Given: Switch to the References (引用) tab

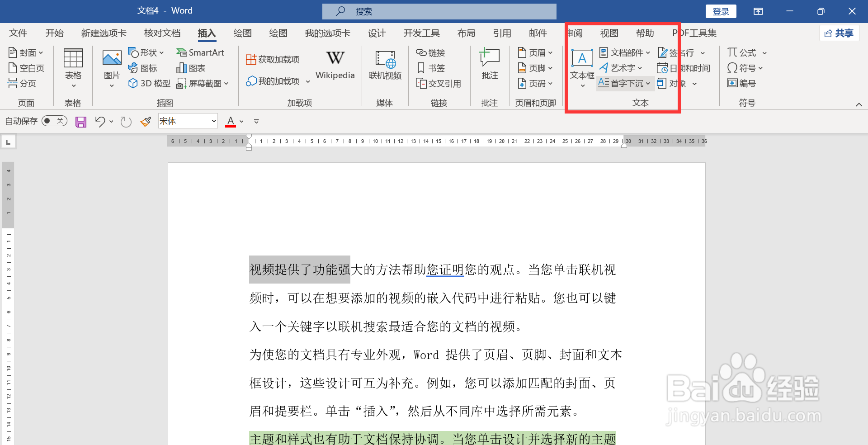Looking at the screenshot, I should click(x=502, y=33).
